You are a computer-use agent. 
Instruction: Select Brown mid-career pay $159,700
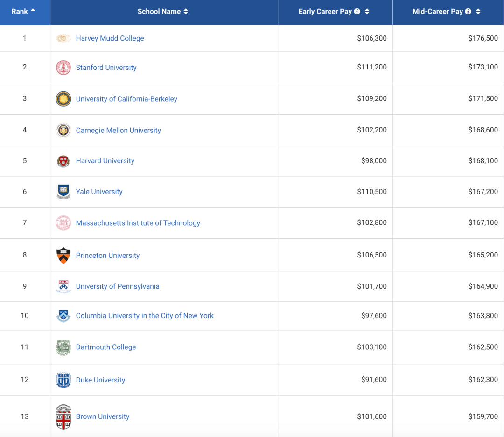coord(483,416)
